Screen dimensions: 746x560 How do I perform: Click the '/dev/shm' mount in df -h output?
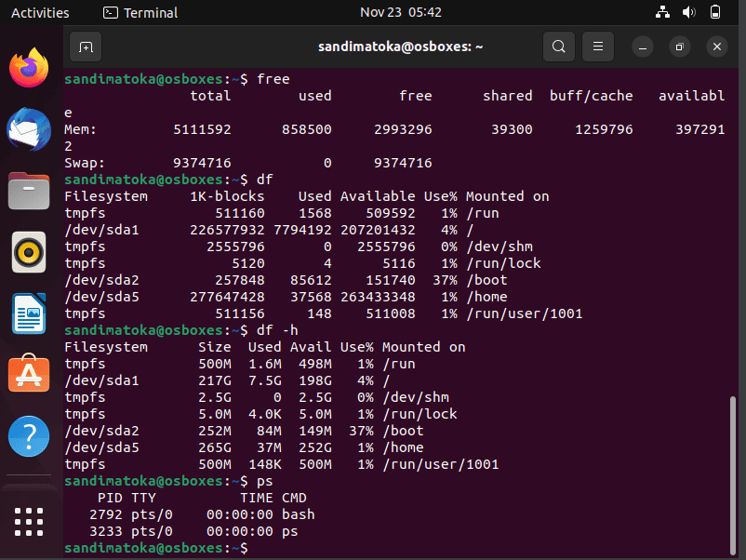tap(416, 397)
